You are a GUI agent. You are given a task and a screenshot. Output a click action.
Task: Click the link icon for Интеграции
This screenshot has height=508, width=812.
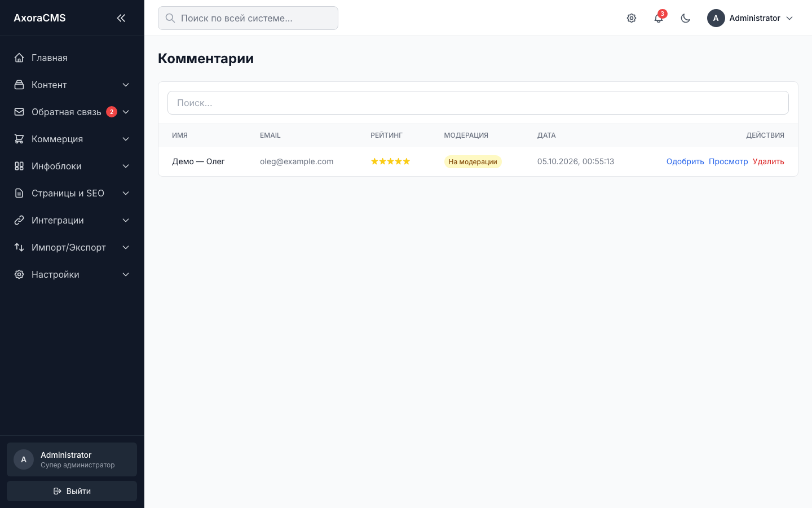[19, 220]
